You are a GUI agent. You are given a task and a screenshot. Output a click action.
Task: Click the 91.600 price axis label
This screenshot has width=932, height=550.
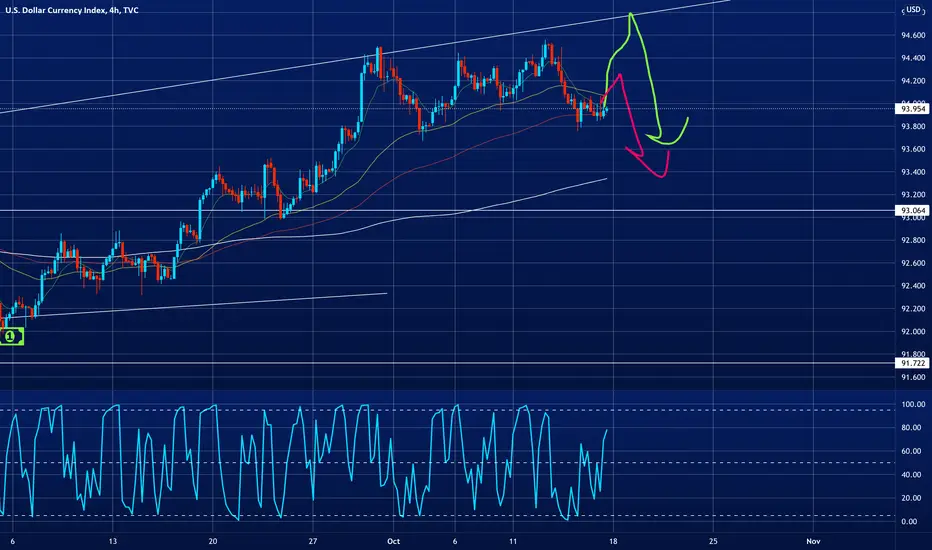[x=913, y=377]
